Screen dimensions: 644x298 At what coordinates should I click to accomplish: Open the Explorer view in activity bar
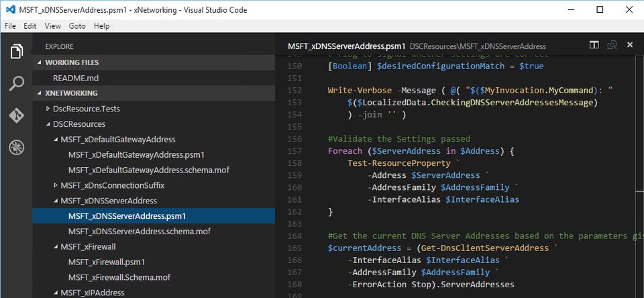pyautogui.click(x=16, y=51)
